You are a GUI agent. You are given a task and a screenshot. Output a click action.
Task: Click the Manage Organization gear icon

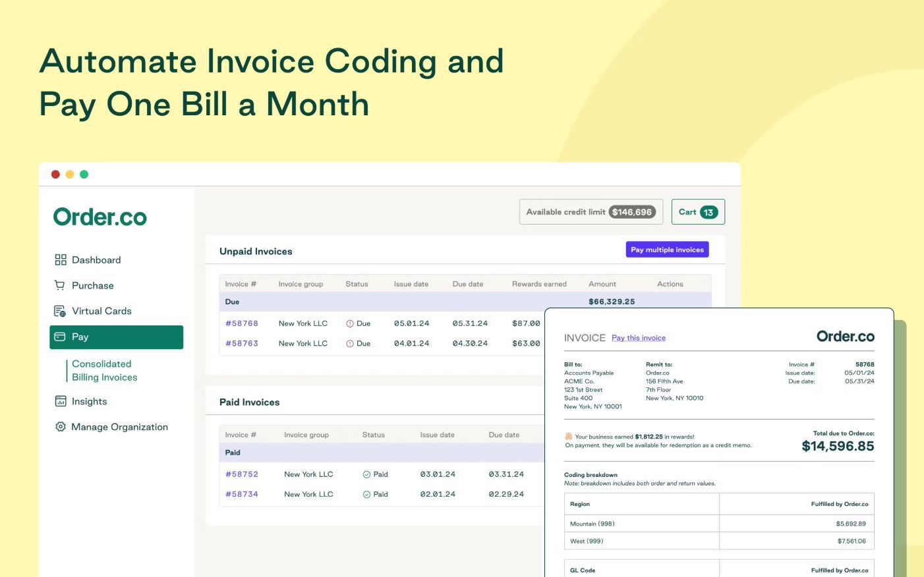pos(61,427)
